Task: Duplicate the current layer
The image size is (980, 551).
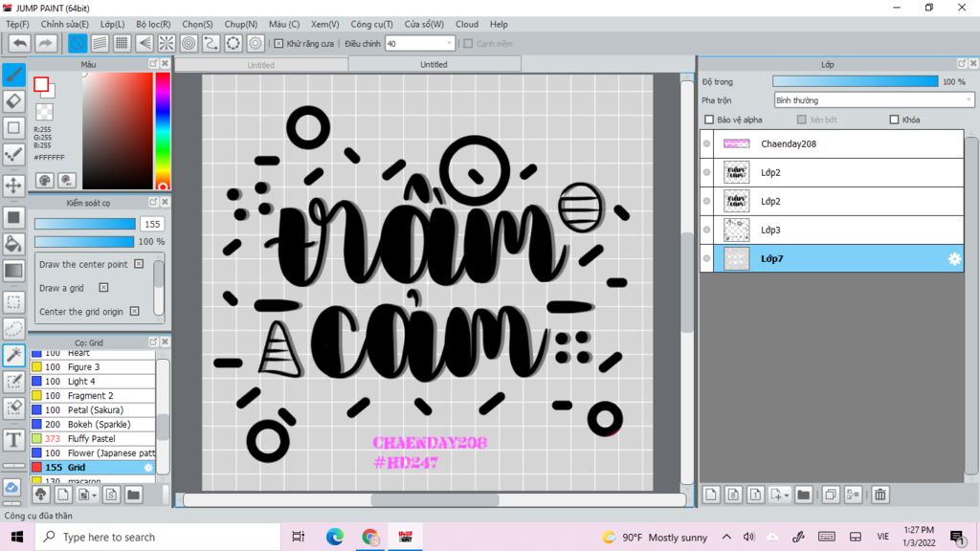Action: coord(831,495)
